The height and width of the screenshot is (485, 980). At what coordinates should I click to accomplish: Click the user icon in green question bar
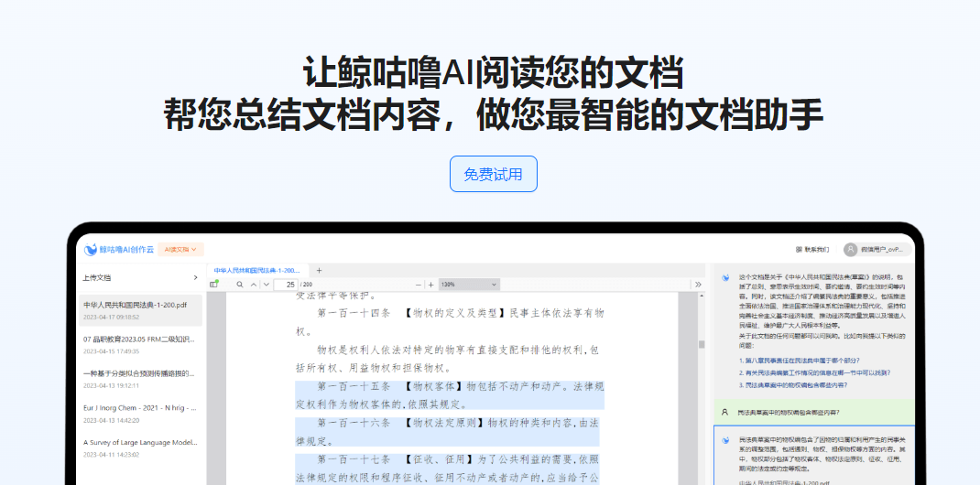pos(725,412)
